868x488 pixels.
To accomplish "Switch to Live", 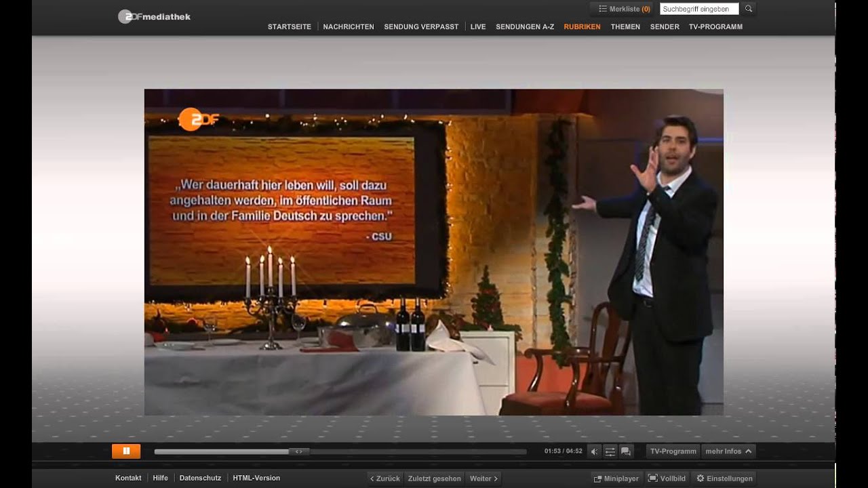I will point(478,27).
